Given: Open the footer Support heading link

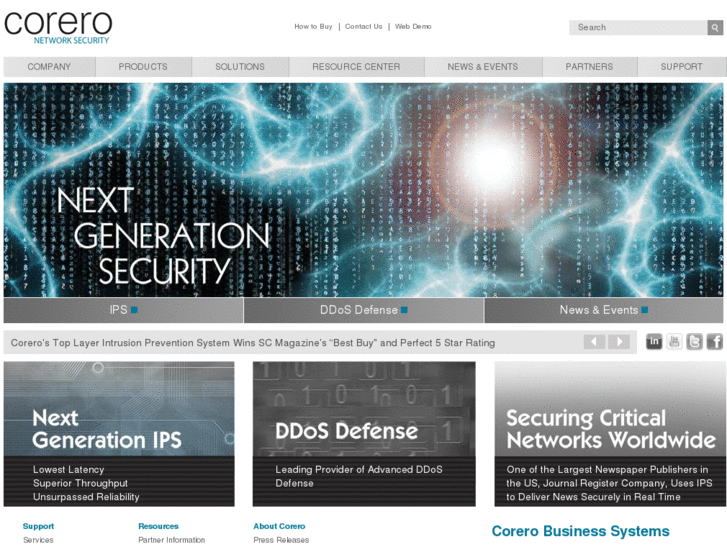Looking at the screenshot, I should pos(38,526).
